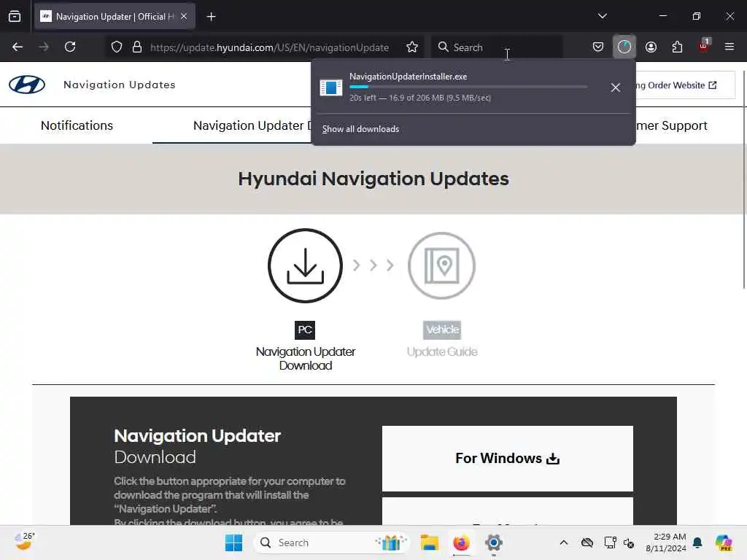Open the clock and date flyout
The height and width of the screenshot is (560, 747).
pyautogui.click(x=666, y=542)
